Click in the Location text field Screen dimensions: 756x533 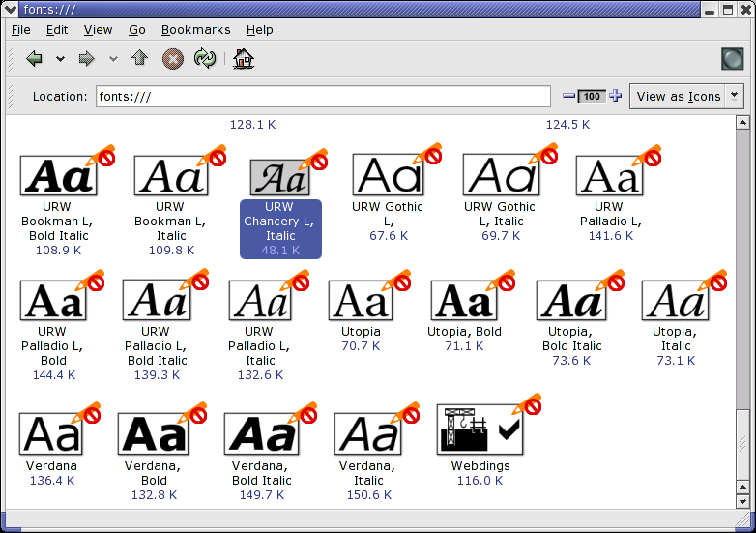click(324, 97)
